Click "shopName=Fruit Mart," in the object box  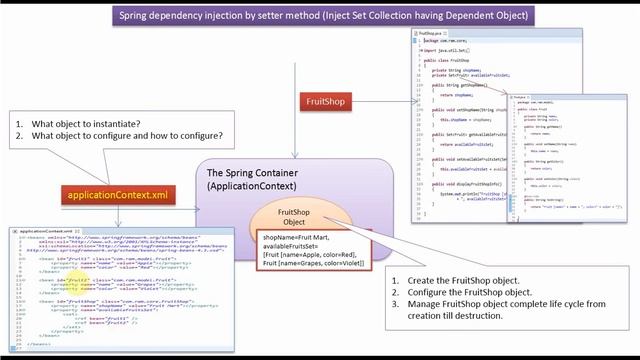tap(296, 237)
